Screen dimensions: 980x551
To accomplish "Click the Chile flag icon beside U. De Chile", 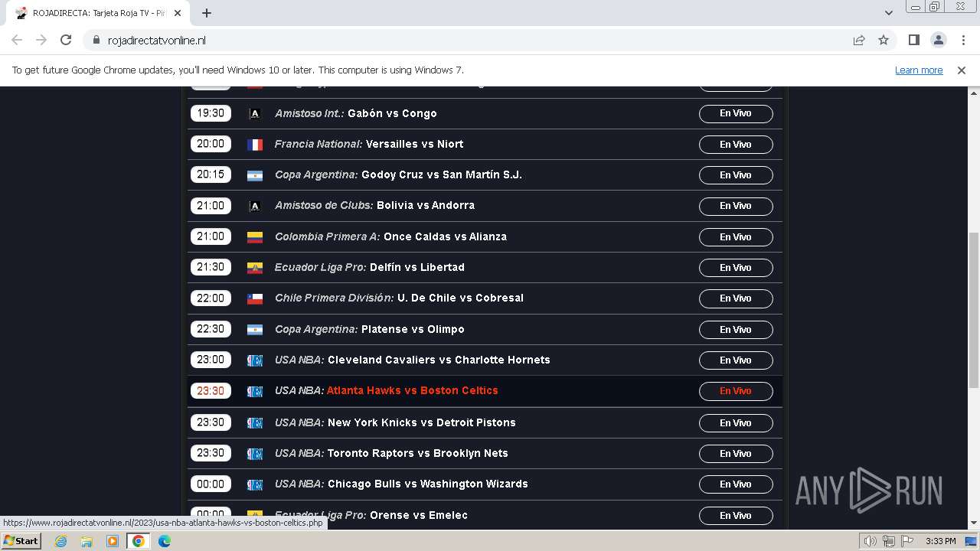I will pyautogui.click(x=255, y=298).
